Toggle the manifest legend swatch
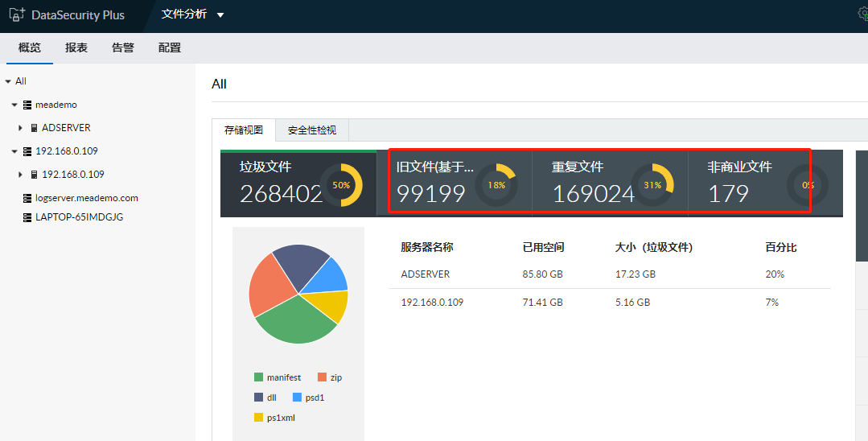868x441 pixels. [258, 377]
